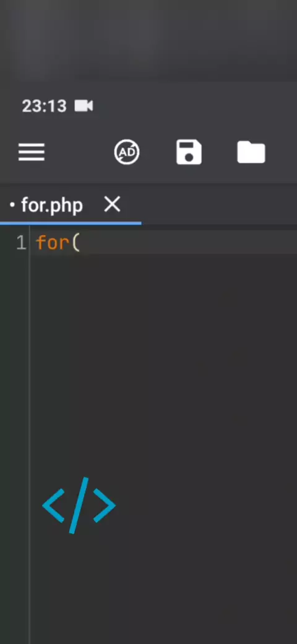Close the for.php tab
Screen dimensions: 297x644
pyautogui.click(x=112, y=204)
